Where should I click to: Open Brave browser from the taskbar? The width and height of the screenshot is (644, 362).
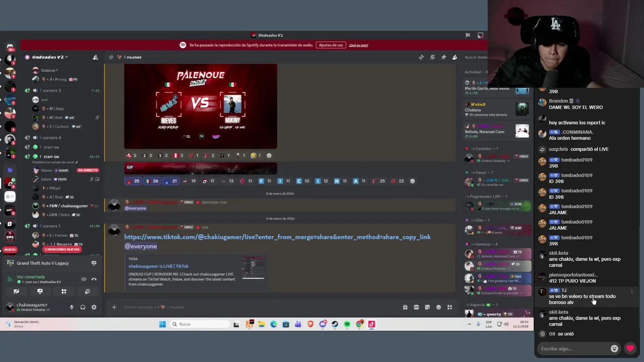[x=310, y=324]
